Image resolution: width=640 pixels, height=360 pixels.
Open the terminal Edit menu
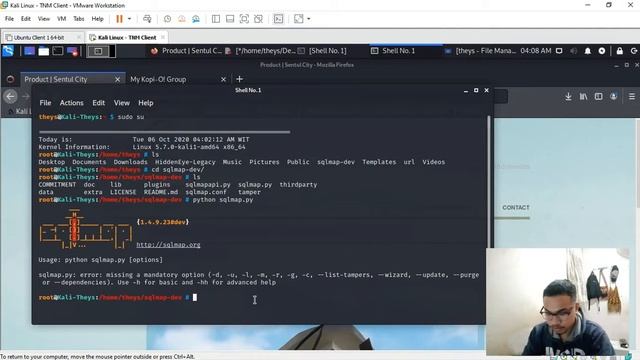(x=98, y=103)
